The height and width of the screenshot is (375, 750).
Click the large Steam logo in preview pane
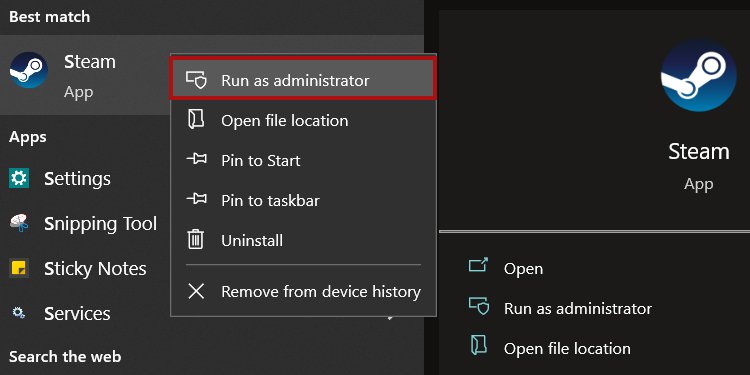[x=698, y=74]
